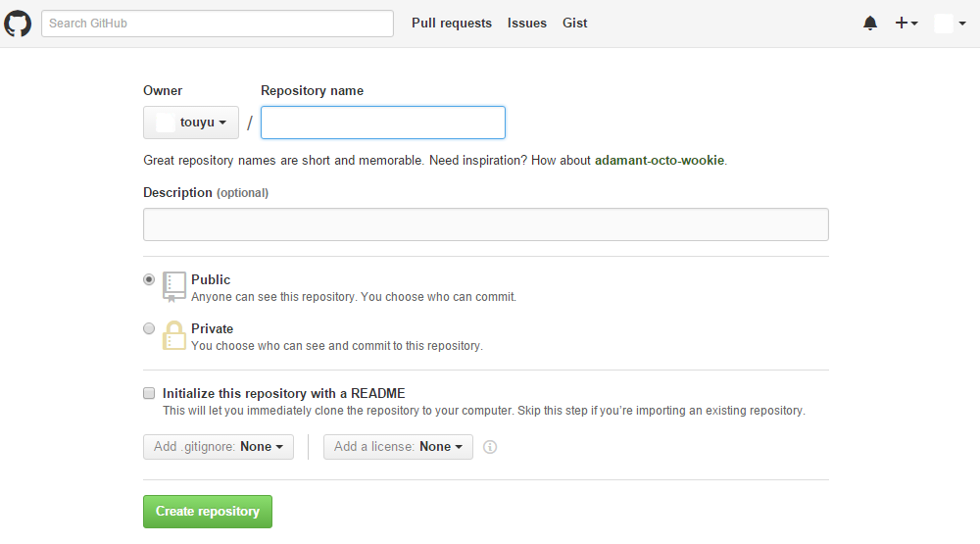This screenshot has width=980, height=544.
Task: Click into the Description input box
Action: [486, 224]
